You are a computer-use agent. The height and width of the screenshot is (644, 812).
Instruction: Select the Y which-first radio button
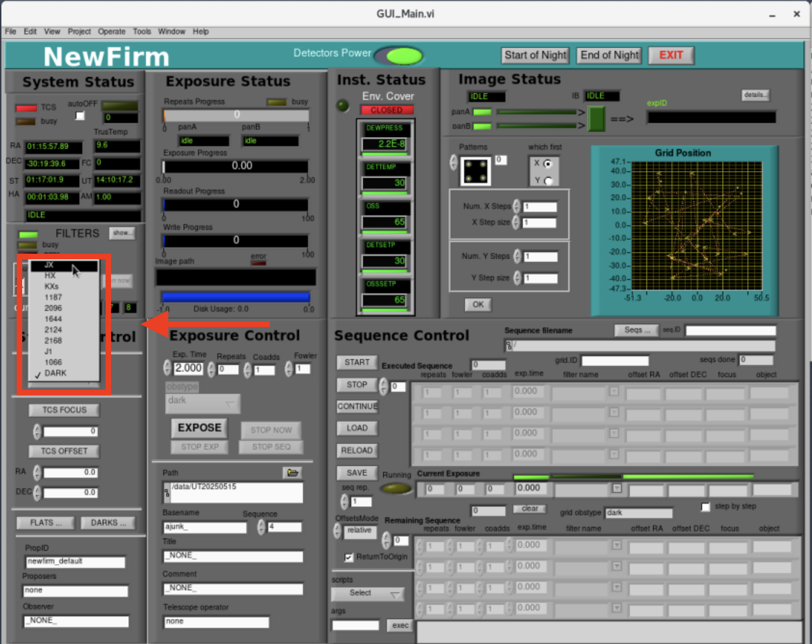point(548,181)
